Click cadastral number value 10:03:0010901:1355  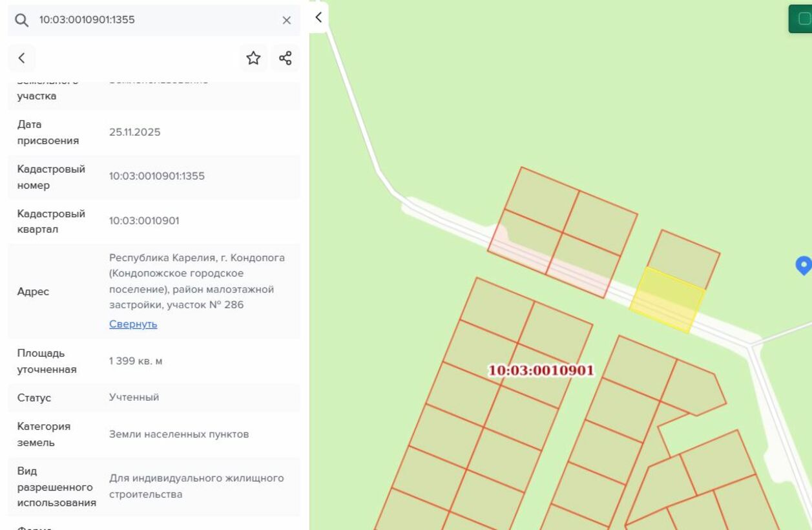[157, 176]
